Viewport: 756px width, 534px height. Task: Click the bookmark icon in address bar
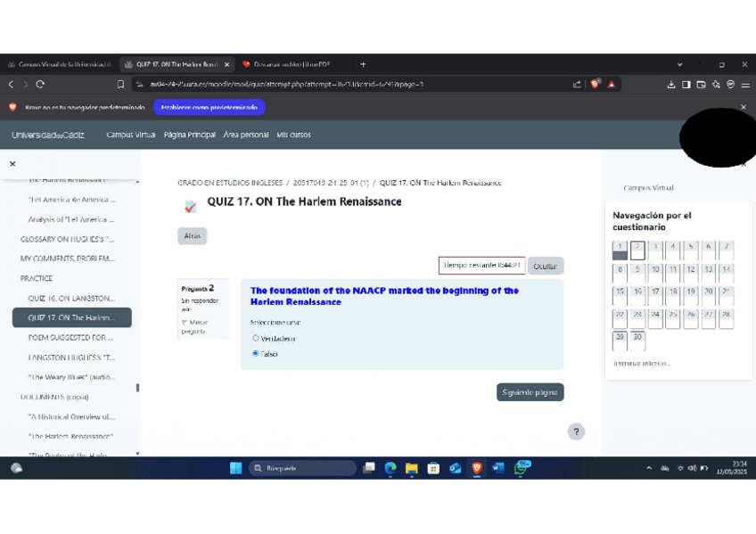[x=121, y=85]
